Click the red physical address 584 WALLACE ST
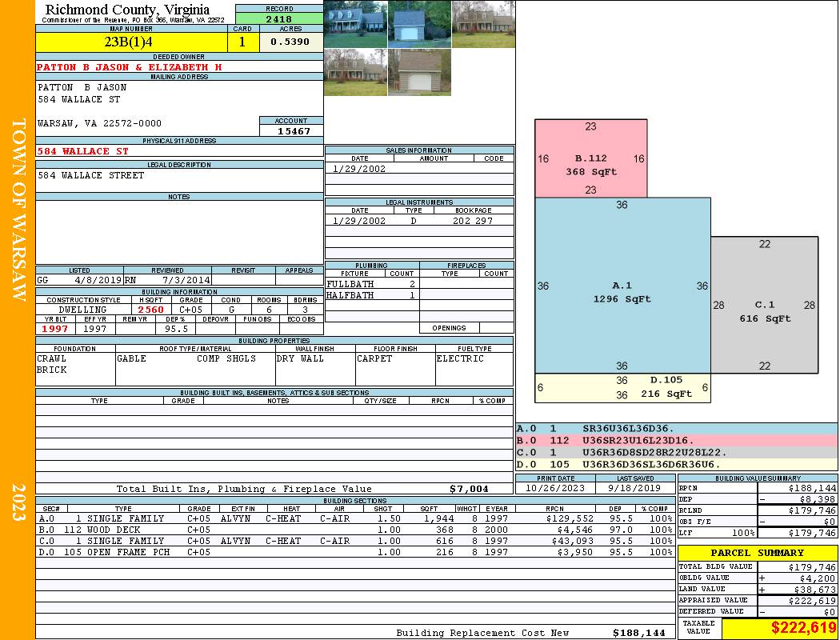The image size is (840, 640). (82, 150)
